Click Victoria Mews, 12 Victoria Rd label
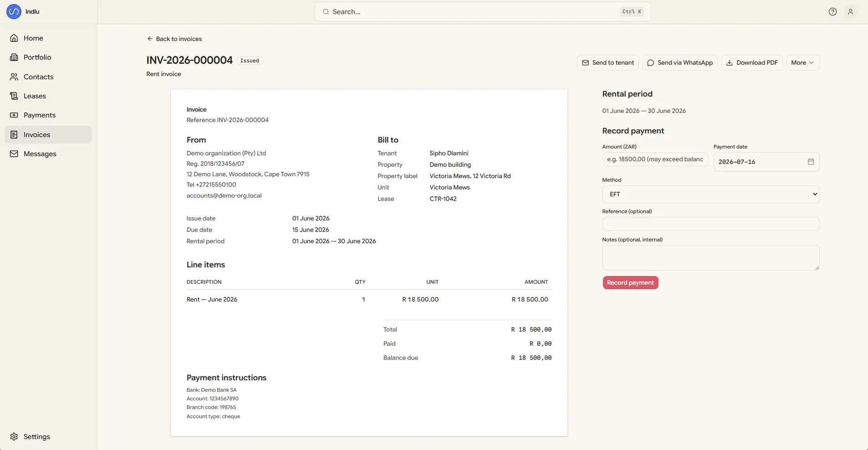Viewport: 868px width, 450px height. click(x=470, y=176)
